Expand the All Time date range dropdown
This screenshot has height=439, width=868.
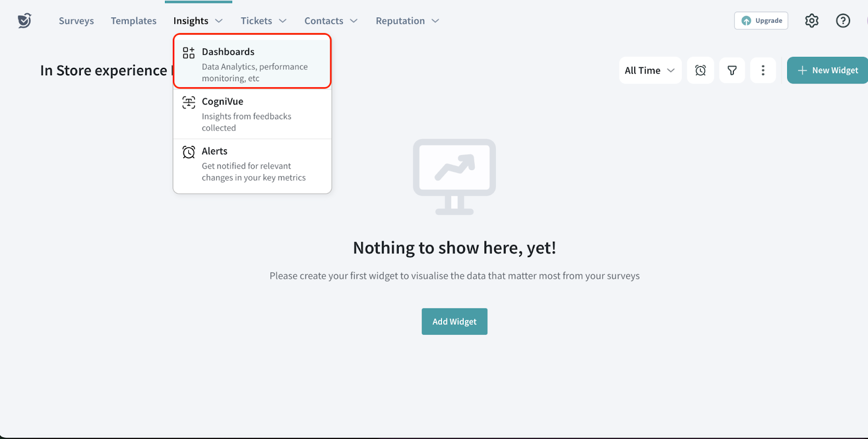coord(649,70)
